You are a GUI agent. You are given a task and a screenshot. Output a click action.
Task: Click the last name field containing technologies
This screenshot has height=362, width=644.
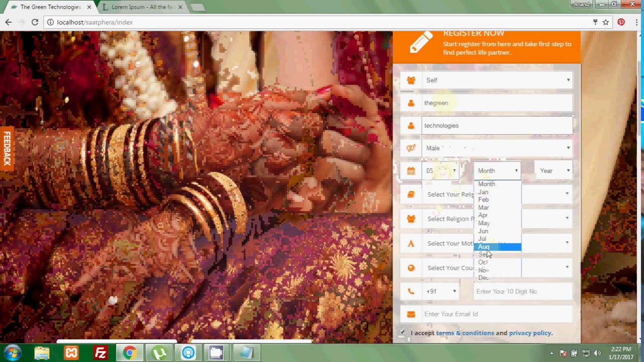click(x=498, y=126)
